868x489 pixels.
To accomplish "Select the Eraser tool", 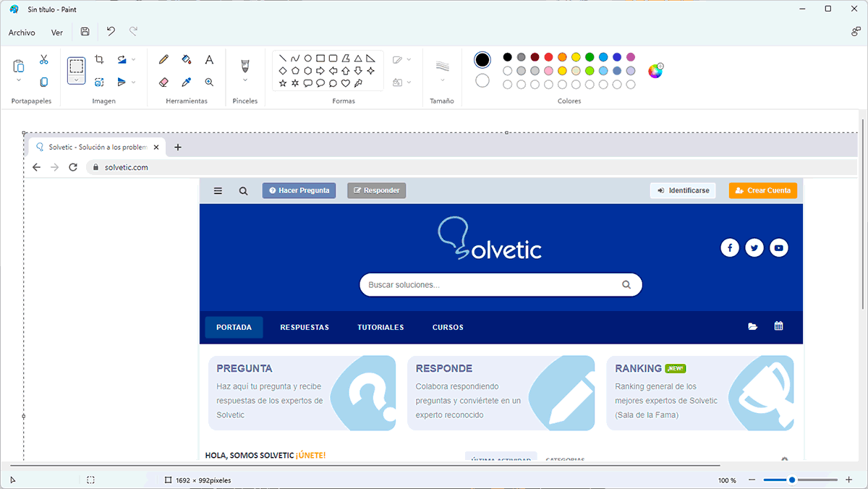I will [x=163, y=82].
